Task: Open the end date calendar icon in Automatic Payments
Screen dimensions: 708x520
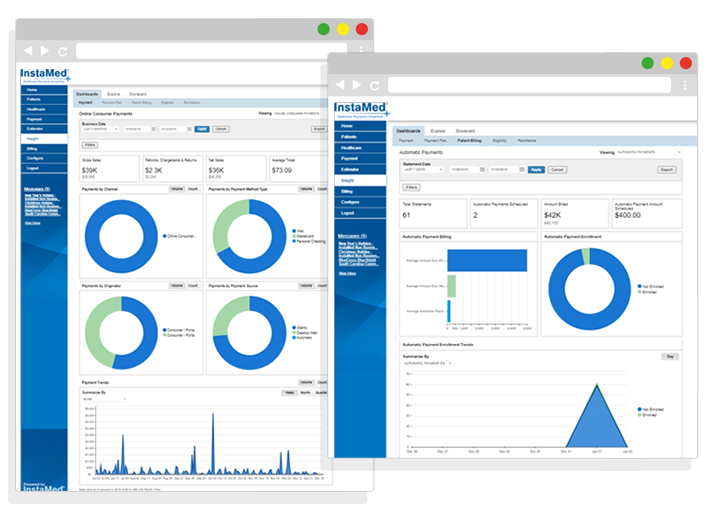Action: [521, 169]
